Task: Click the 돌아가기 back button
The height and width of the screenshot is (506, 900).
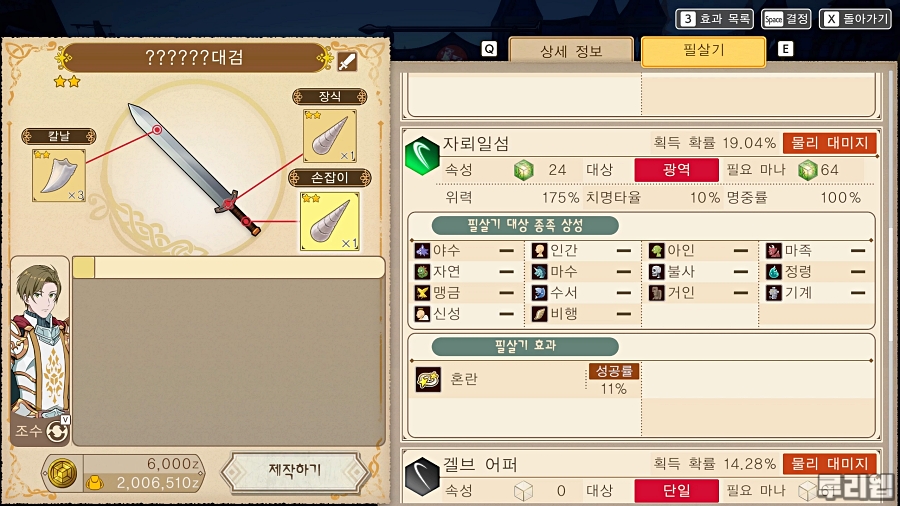Action: click(x=855, y=19)
